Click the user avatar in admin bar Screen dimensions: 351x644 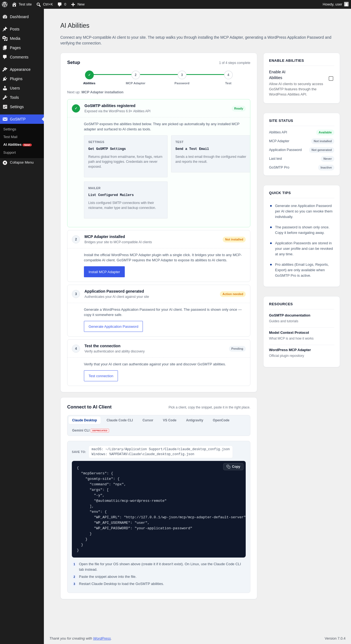click(x=346, y=4)
